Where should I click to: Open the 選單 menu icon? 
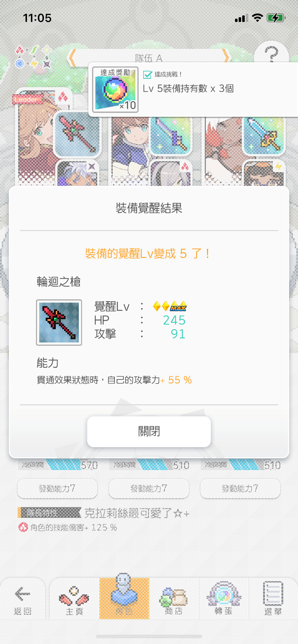click(x=273, y=598)
